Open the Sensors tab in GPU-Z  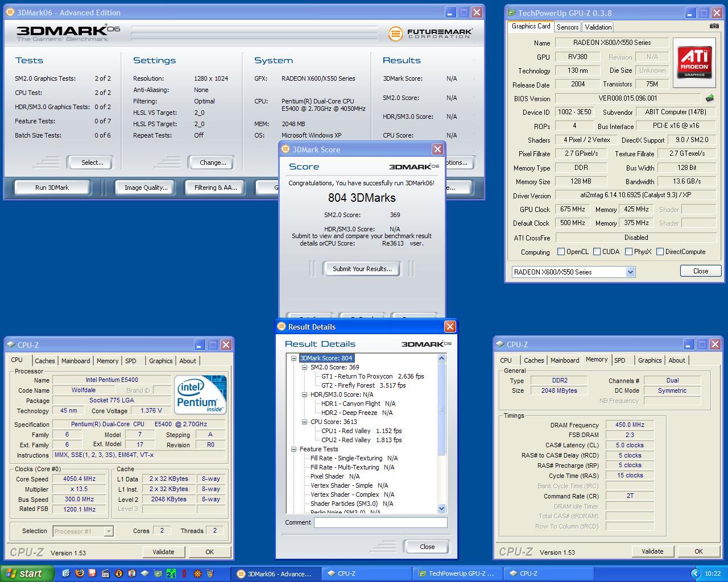click(x=568, y=27)
